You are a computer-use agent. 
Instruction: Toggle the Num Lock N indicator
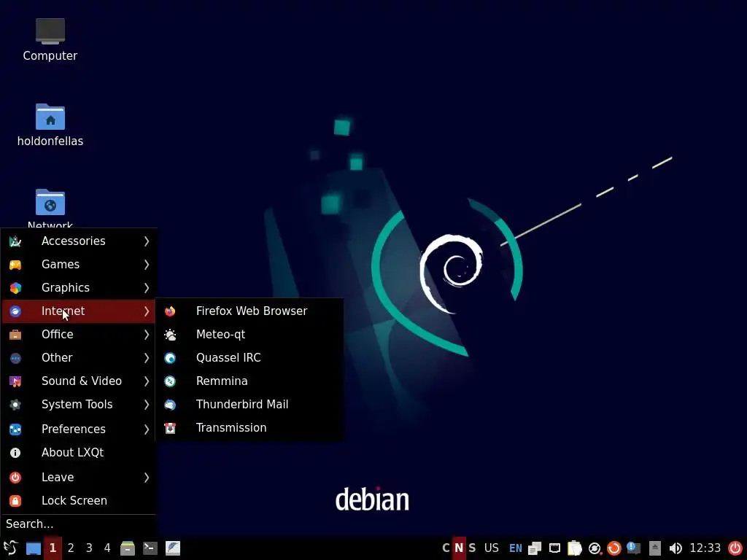click(x=459, y=548)
